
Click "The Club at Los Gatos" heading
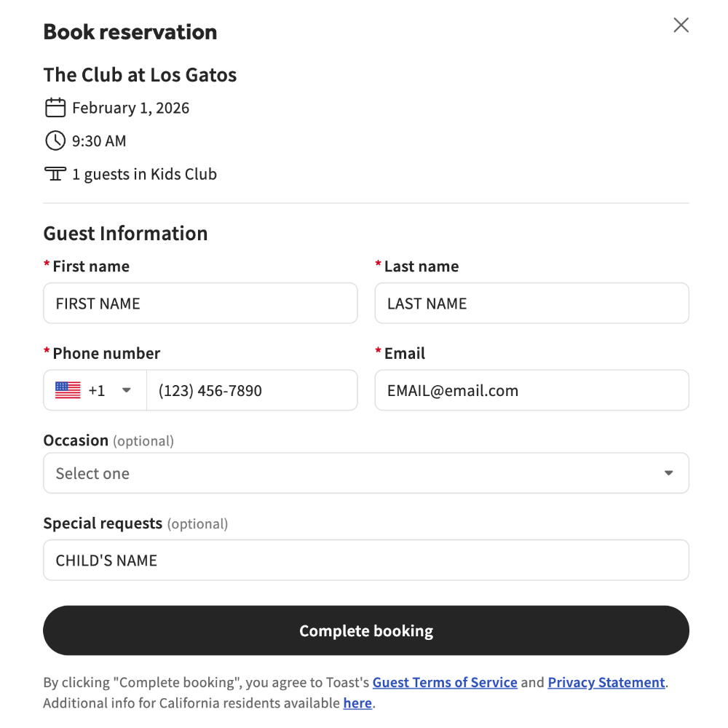tap(140, 75)
